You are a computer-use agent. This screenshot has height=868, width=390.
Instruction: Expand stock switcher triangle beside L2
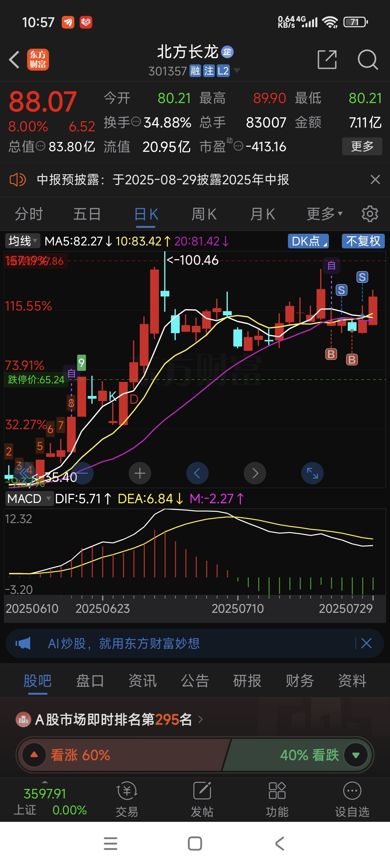[x=237, y=71]
